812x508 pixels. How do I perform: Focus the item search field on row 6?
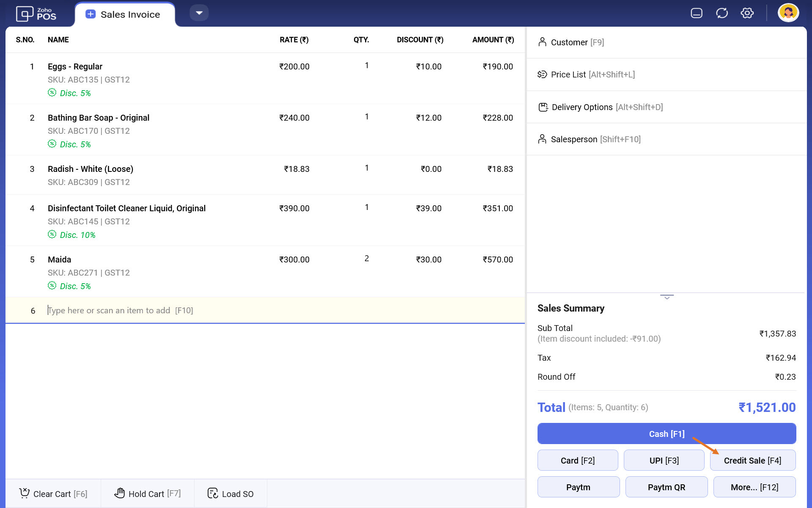[x=169, y=310]
